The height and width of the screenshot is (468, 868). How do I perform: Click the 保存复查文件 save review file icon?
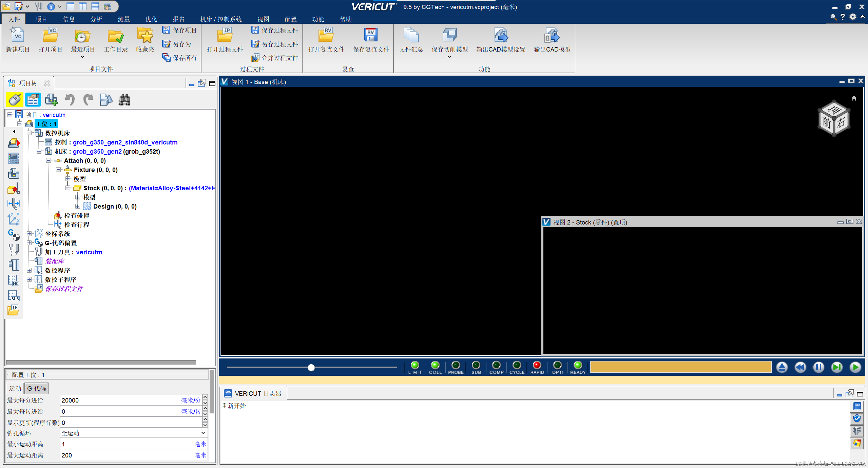[371, 35]
